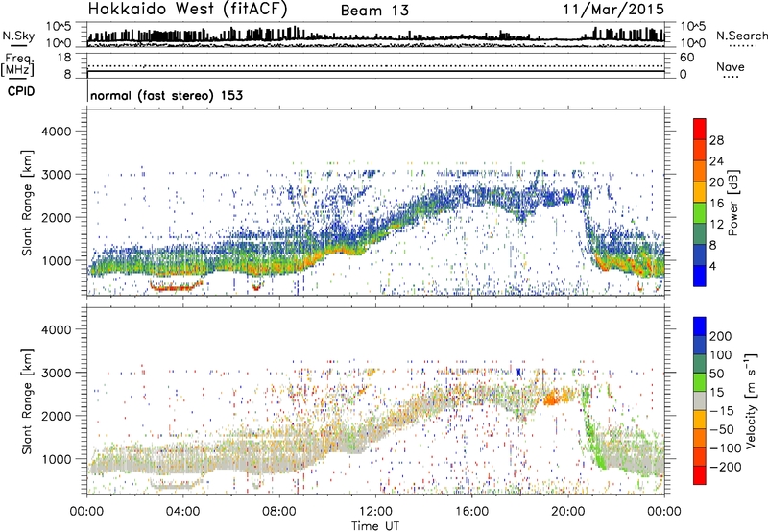This screenshot has width=768, height=532.
Task: Select the '-15' velocity colorbar label
Action: (721, 411)
